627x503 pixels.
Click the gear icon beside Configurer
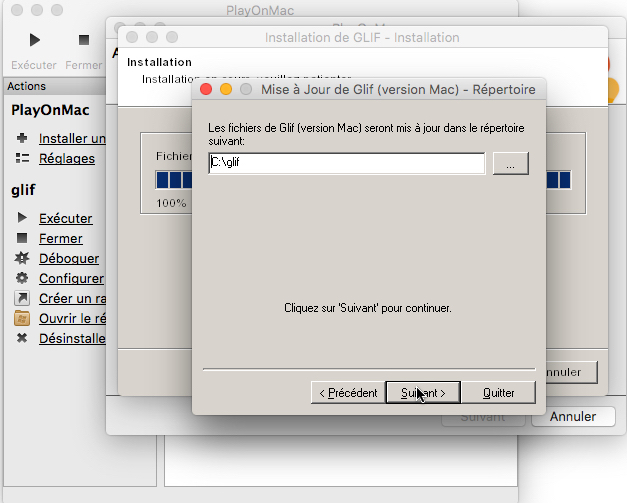tap(21, 278)
